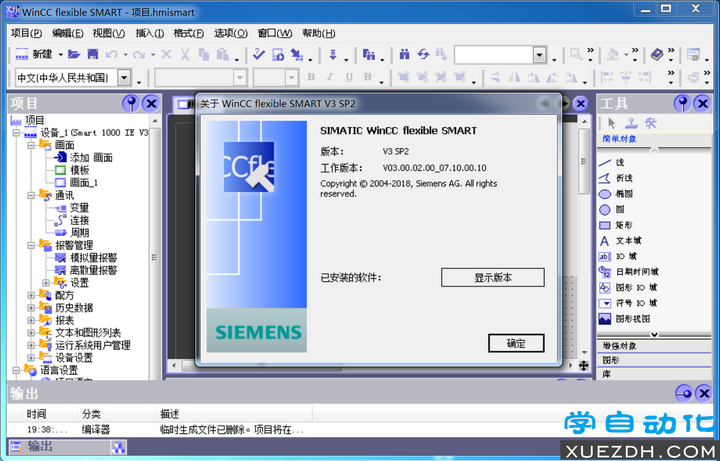Pin the Tools (工具) panel

(682, 103)
